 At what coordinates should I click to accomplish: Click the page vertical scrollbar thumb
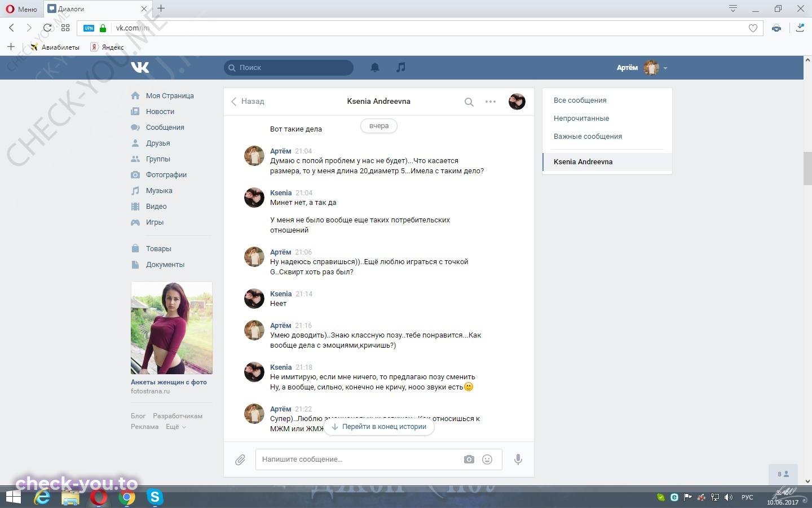point(807,168)
